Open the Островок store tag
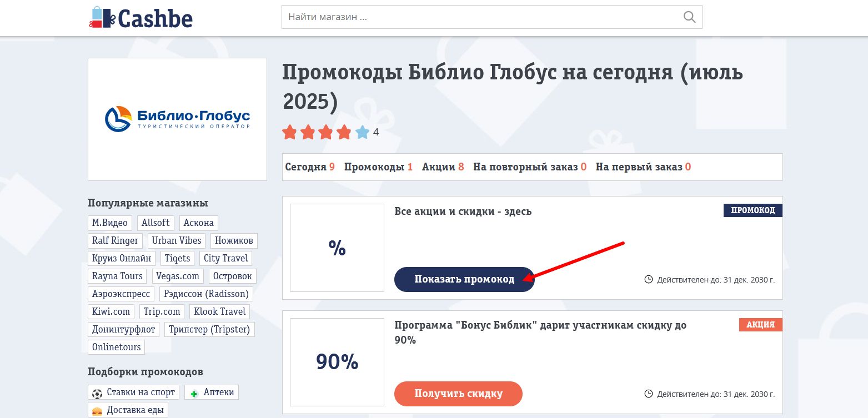The image size is (868, 418). 233,276
